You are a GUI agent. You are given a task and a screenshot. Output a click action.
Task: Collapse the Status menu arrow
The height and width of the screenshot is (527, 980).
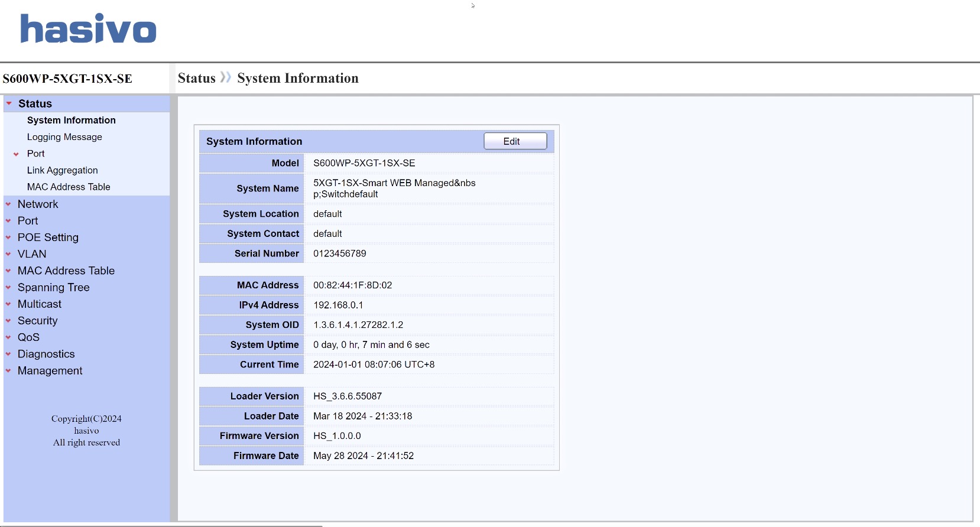coord(9,103)
